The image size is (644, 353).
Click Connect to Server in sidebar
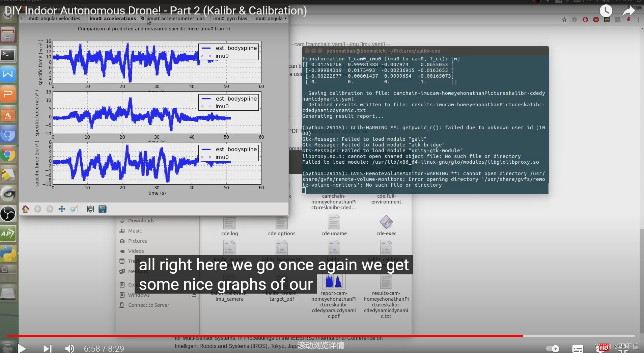click(148, 305)
